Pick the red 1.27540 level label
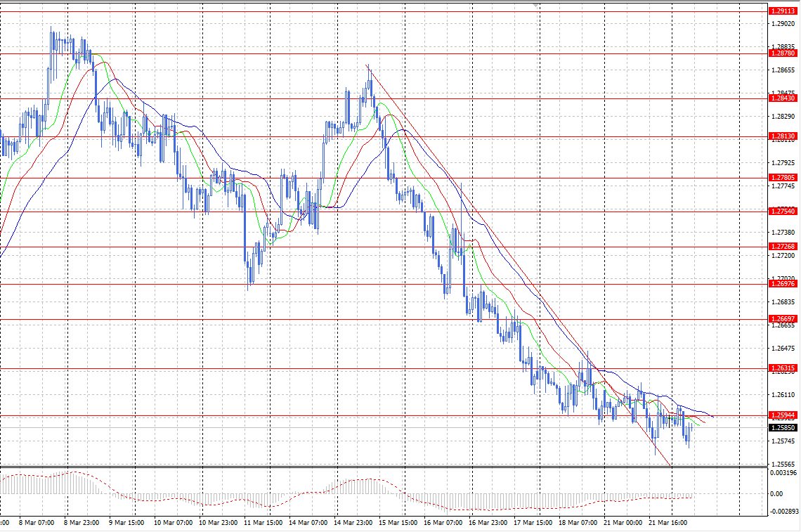The height and width of the screenshot is (532, 801). (783, 211)
